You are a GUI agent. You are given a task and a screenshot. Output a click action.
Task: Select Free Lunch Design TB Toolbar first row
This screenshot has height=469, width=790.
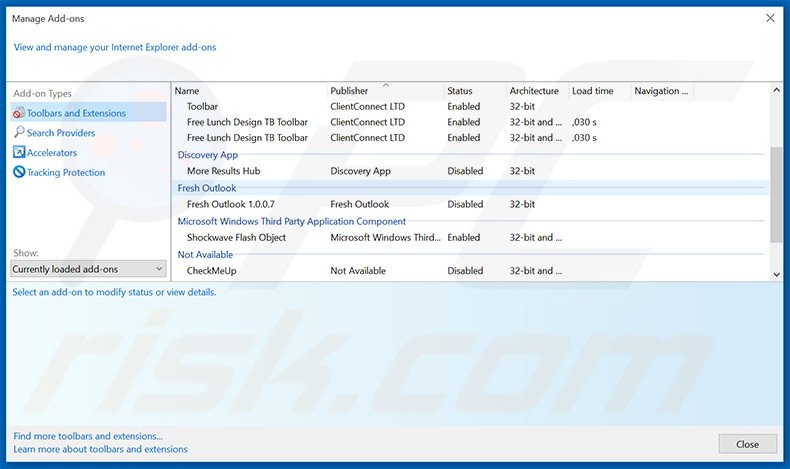[x=471, y=122]
